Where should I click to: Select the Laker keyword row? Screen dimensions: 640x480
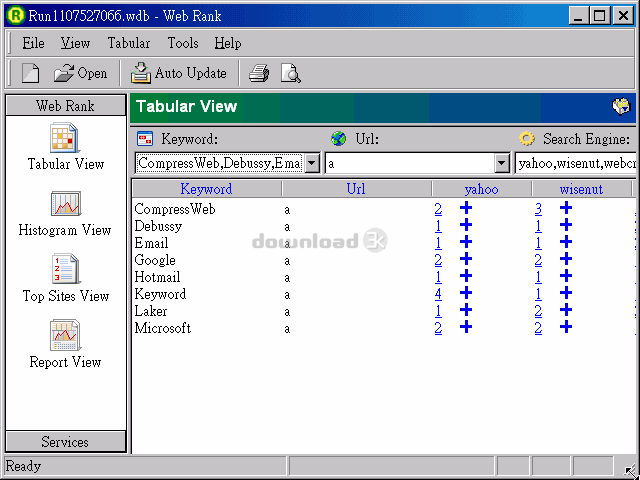point(151,311)
